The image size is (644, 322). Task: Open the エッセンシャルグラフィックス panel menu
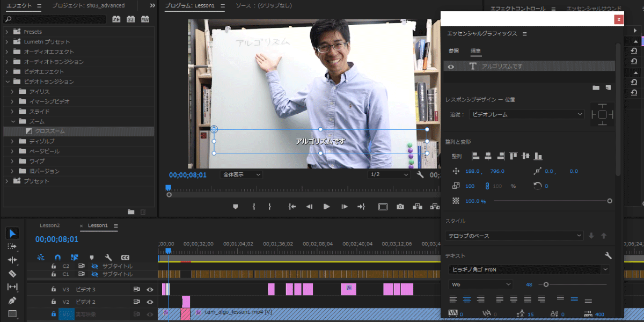[525, 34]
